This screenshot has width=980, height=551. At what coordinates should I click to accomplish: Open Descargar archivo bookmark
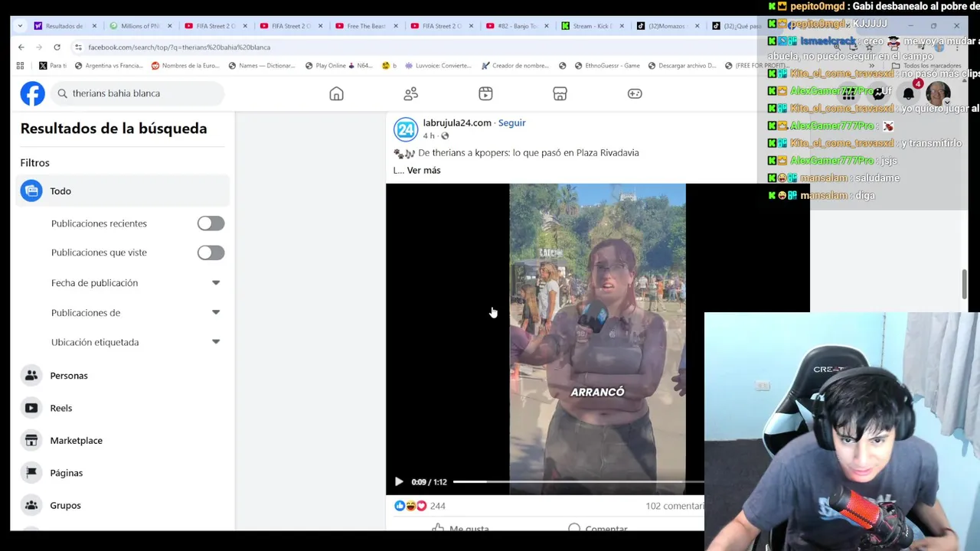coord(682,66)
